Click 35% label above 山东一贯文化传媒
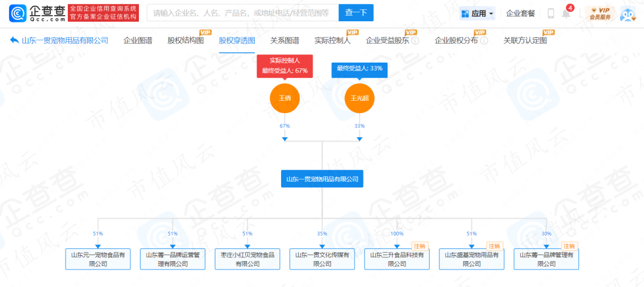Viewport: 644px width, 287px height. point(322,234)
